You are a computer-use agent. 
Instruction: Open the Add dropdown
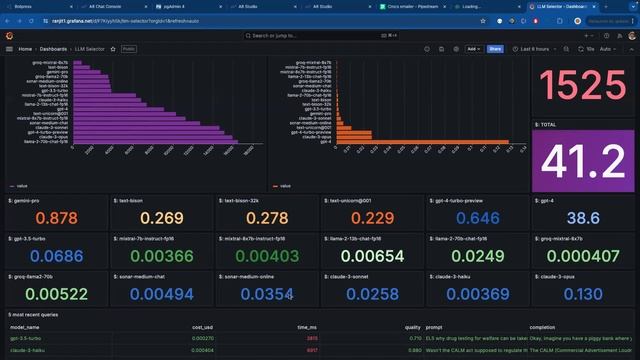(x=473, y=49)
